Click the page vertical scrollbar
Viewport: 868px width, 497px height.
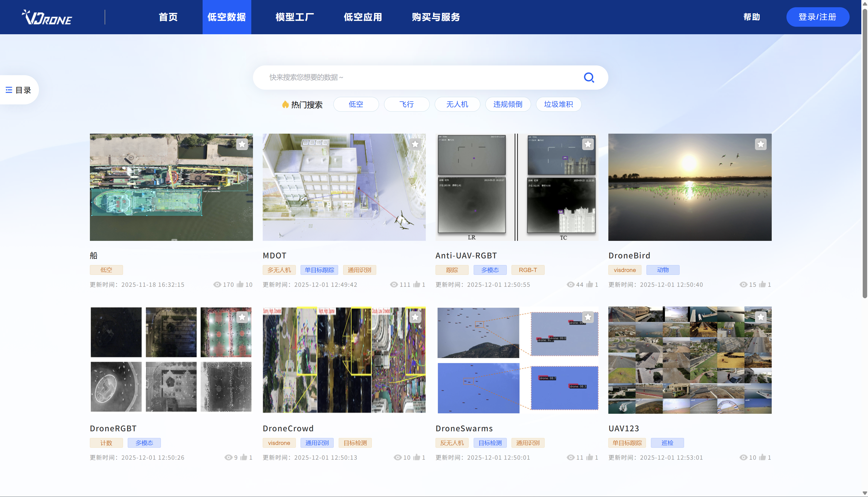pos(864,154)
